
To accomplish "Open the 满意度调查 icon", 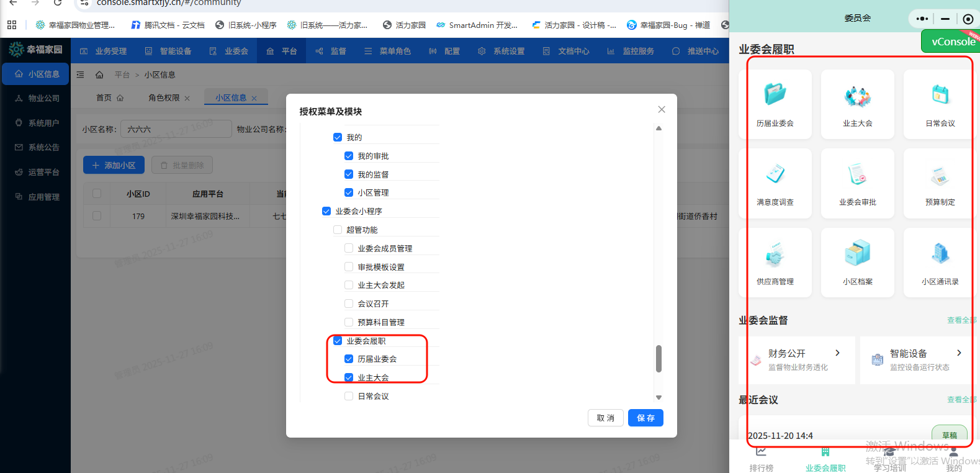I will (x=775, y=174).
